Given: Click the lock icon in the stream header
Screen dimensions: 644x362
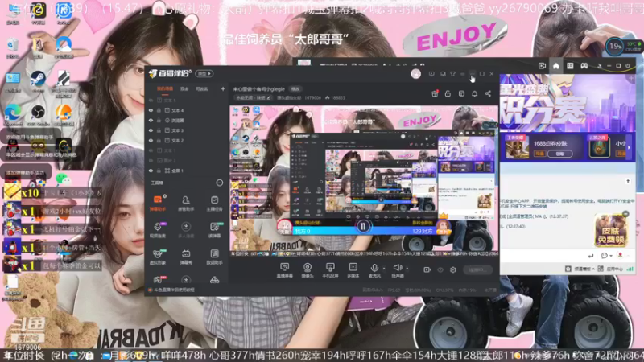Looking at the screenshot, I should pyautogui.click(x=448, y=93).
